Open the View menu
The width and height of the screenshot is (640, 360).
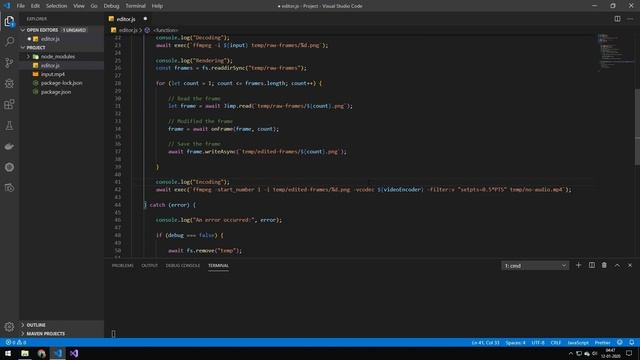(x=79, y=6)
